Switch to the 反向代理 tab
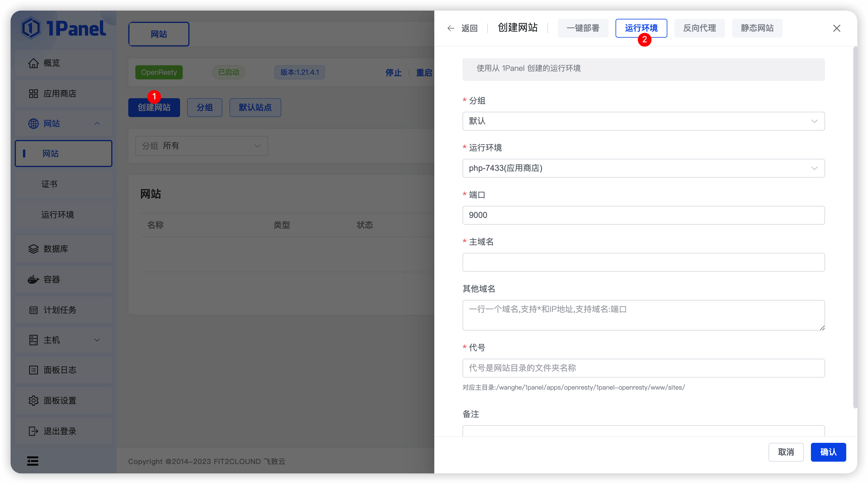Viewport: 868px width, 484px height. coord(699,28)
